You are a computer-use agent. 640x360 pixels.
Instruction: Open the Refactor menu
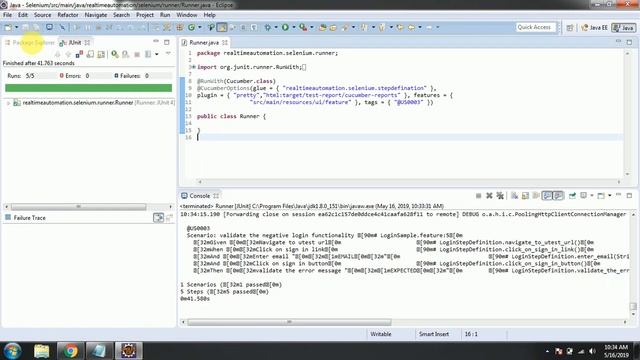click(68, 15)
